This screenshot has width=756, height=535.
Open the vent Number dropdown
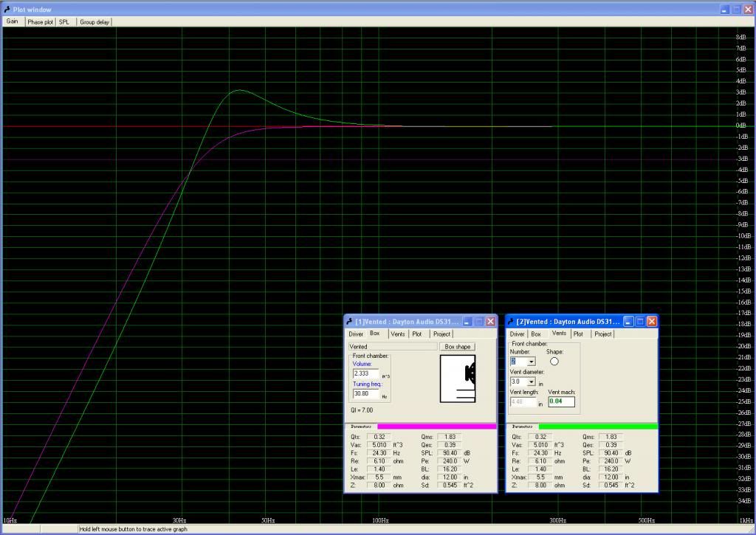[x=532, y=362]
